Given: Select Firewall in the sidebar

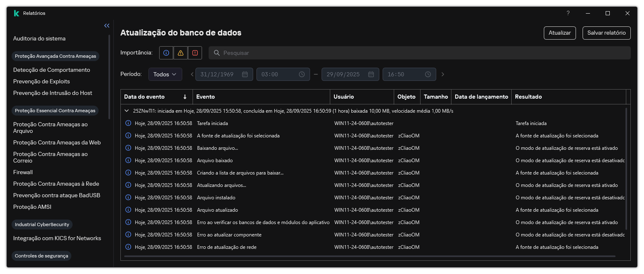Looking at the screenshot, I should (23, 172).
